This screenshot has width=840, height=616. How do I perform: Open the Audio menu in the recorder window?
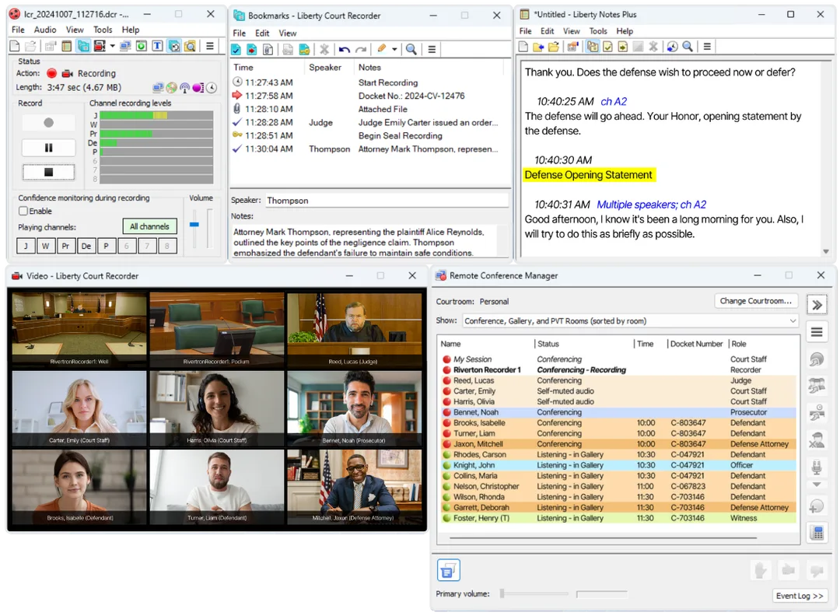[x=45, y=30]
